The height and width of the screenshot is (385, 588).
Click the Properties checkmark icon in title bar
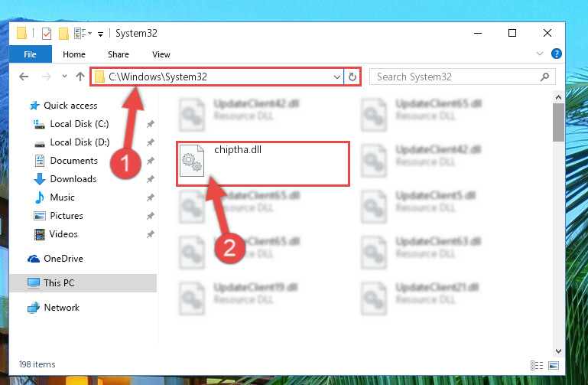coord(47,34)
